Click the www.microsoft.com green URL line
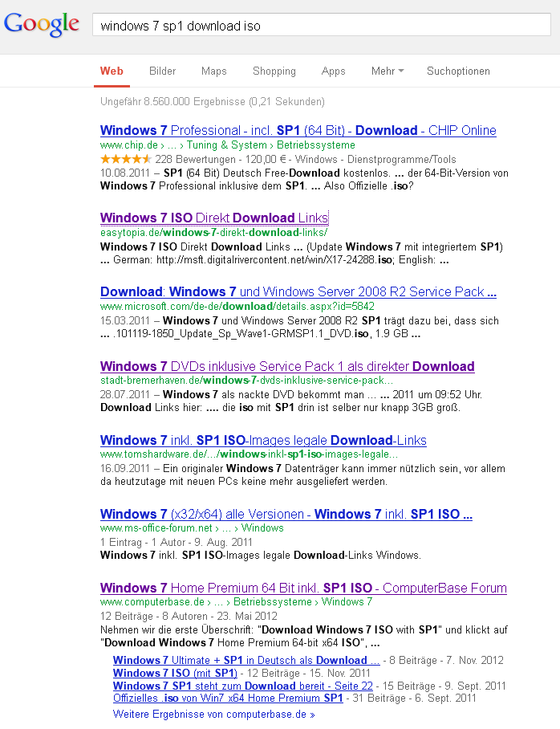Image resolution: width=560 pixels, height=729 pixels. click(237, 307)
